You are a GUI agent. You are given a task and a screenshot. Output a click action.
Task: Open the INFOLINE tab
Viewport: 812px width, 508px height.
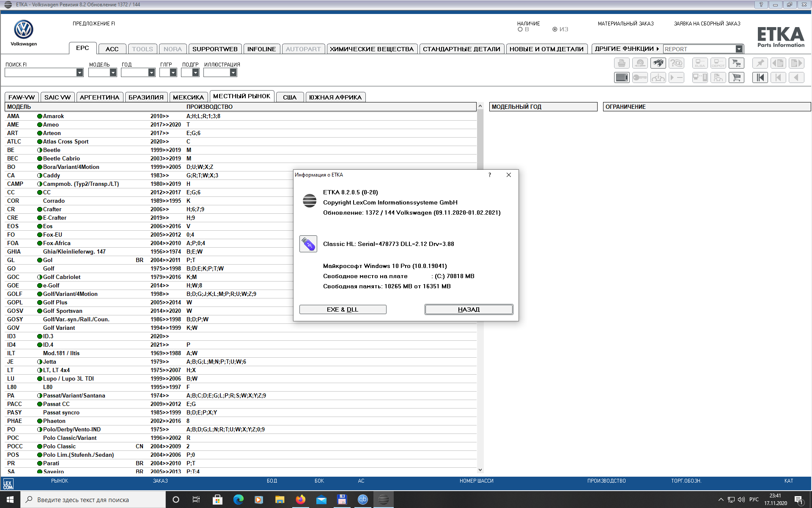click(262, 49)
